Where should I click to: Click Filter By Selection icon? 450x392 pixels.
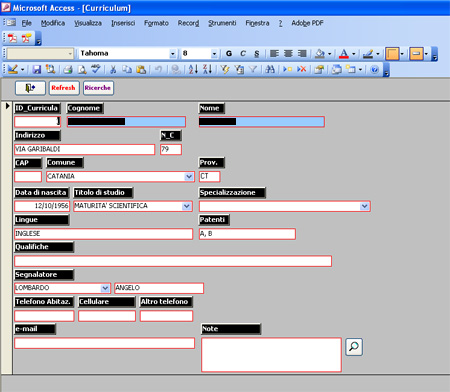(225, 69)
